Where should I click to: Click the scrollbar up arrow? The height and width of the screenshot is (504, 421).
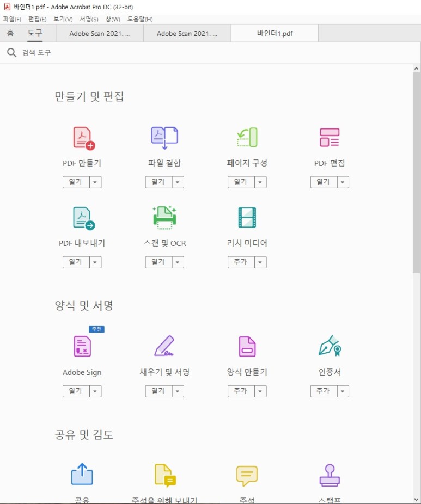416,69
